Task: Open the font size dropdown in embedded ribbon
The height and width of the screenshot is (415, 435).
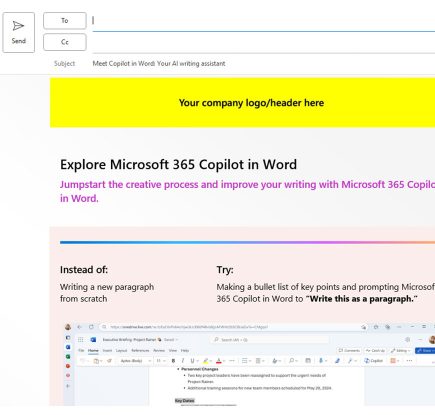Action: click(x=161, y=361)
